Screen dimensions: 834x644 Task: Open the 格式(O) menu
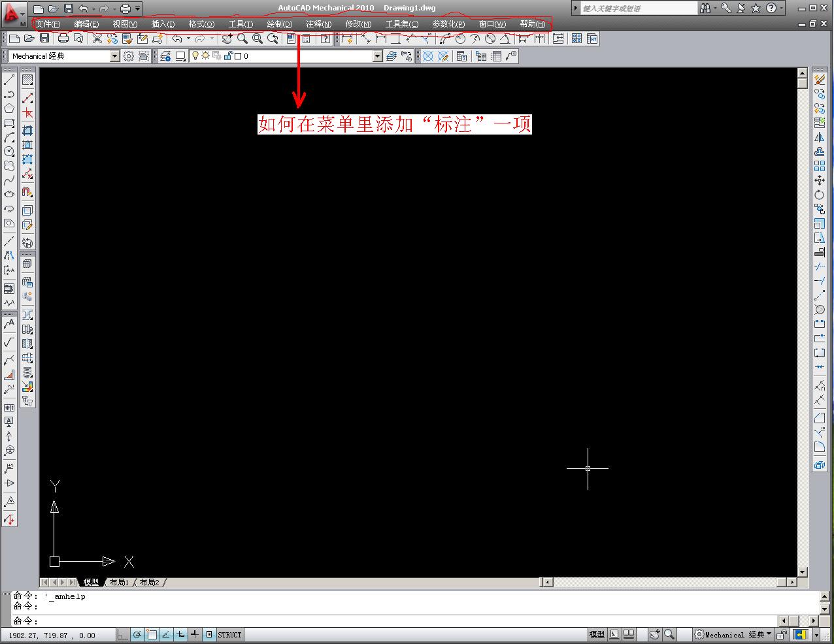[x=201, y=24]
